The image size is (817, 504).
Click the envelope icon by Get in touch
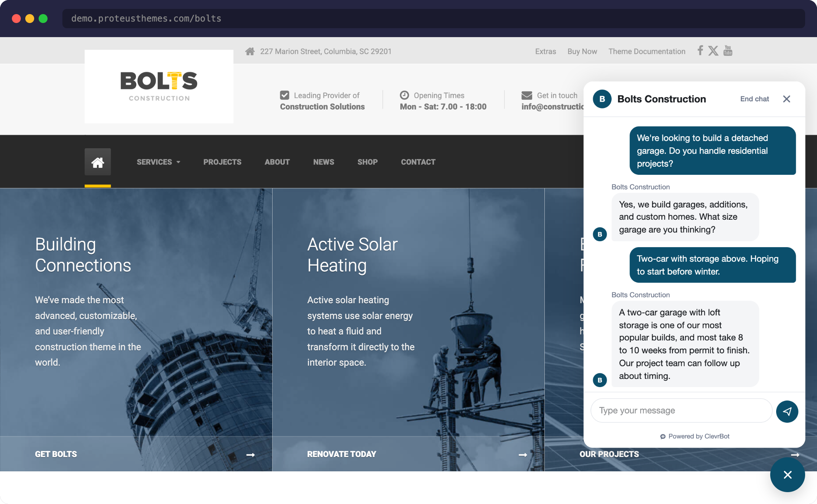tap(527, 95)
